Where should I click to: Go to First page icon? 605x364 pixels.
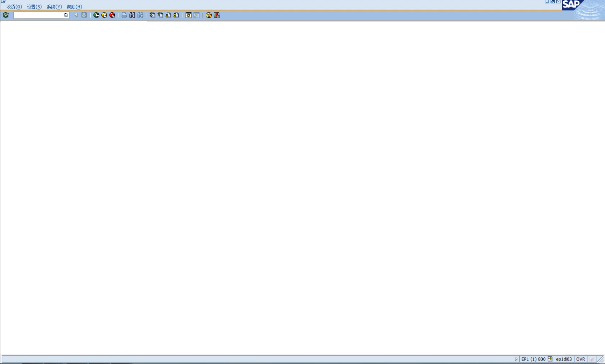click(152, 15)
